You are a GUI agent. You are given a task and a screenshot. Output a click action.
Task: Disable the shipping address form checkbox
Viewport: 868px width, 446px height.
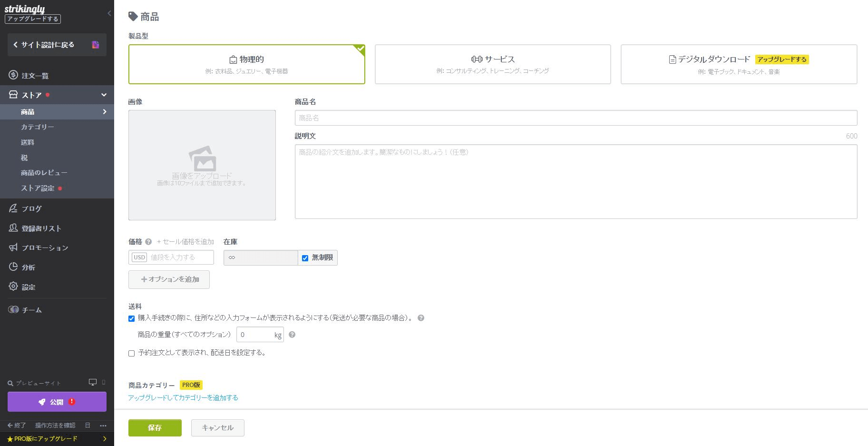[132, 318]
